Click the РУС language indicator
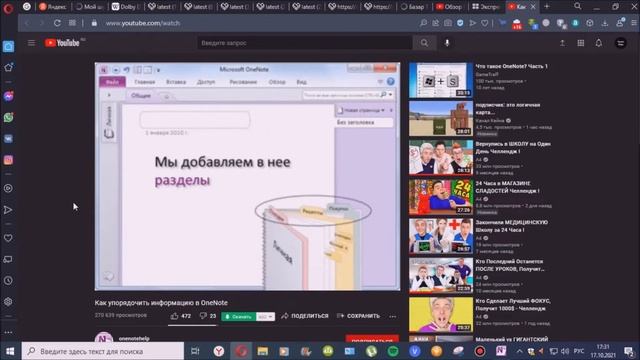640x360 pixels. [x=579, y=351]
